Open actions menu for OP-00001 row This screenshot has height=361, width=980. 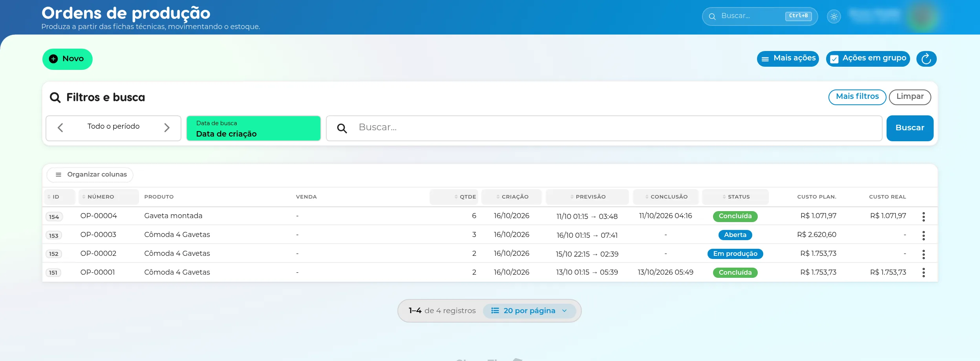pos(923,273)
